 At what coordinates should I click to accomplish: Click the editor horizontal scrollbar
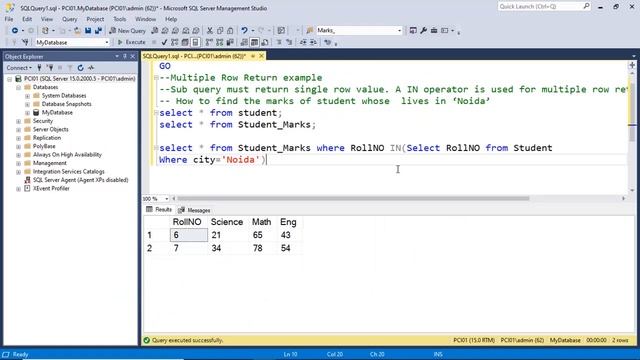353,199
